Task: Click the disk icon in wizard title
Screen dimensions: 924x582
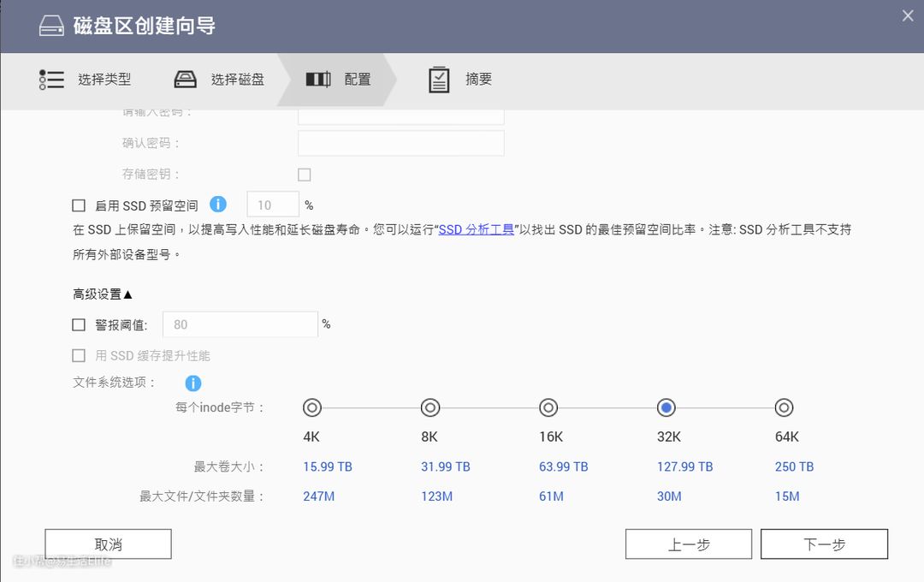Action: 51,27
